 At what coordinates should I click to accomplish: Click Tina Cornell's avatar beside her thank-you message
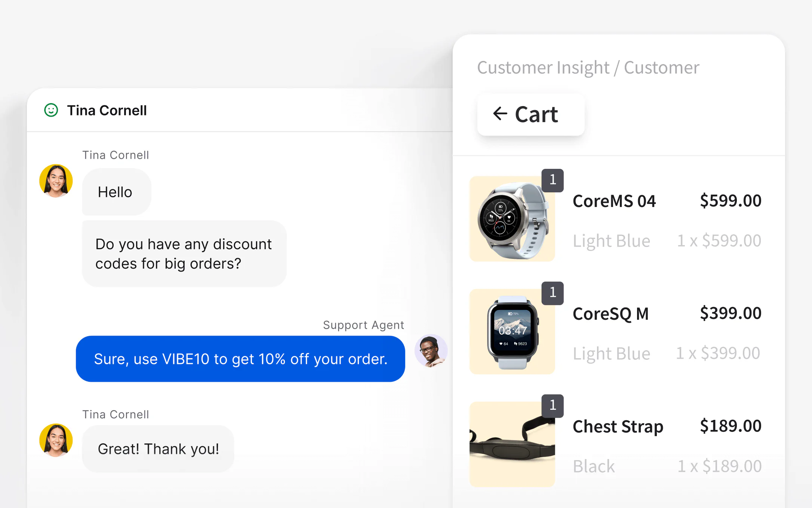coord(56,440)
